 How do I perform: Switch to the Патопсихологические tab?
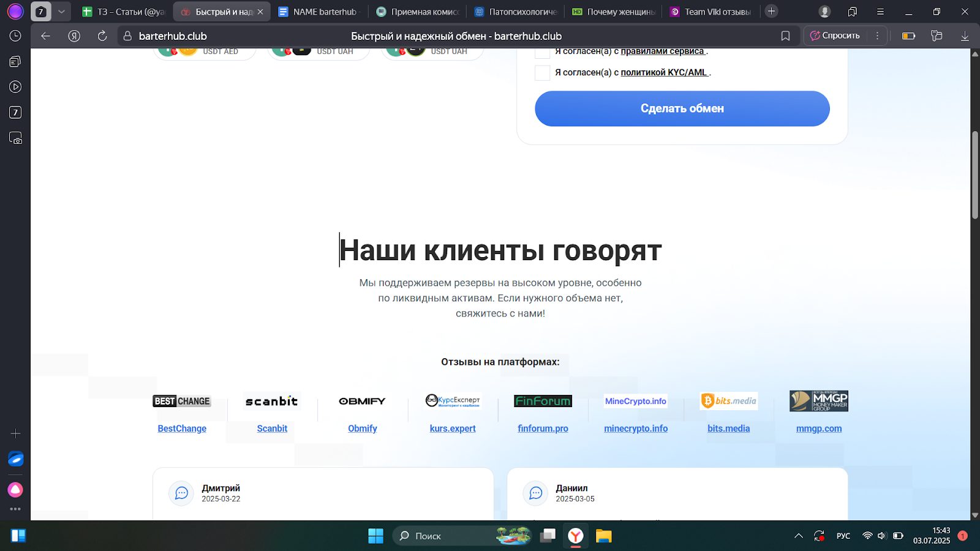pos(516,12)
